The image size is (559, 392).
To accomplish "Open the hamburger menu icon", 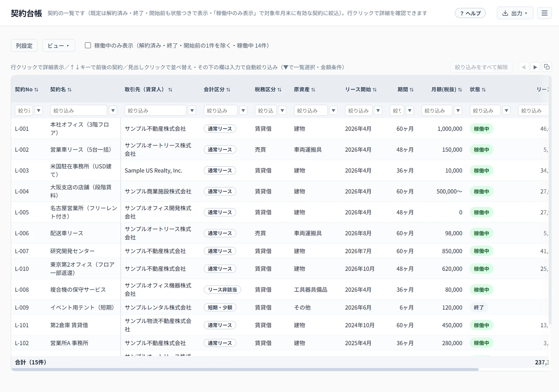I will pos(544,13).
